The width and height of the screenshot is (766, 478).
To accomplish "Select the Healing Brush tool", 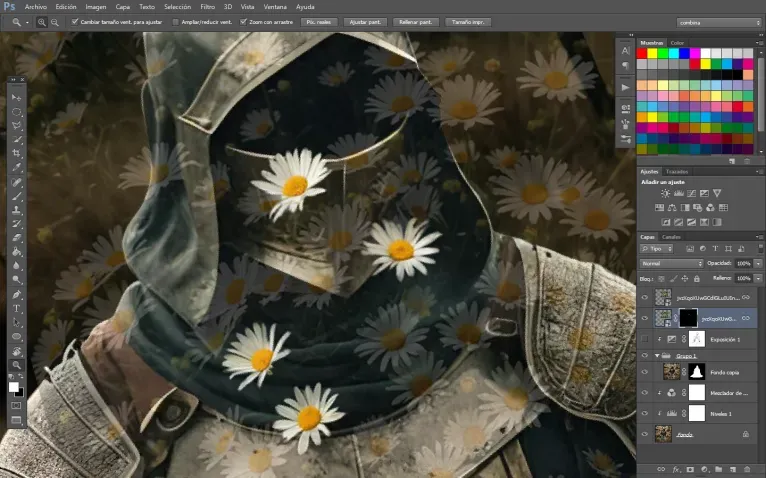I will tap(16, 182).
